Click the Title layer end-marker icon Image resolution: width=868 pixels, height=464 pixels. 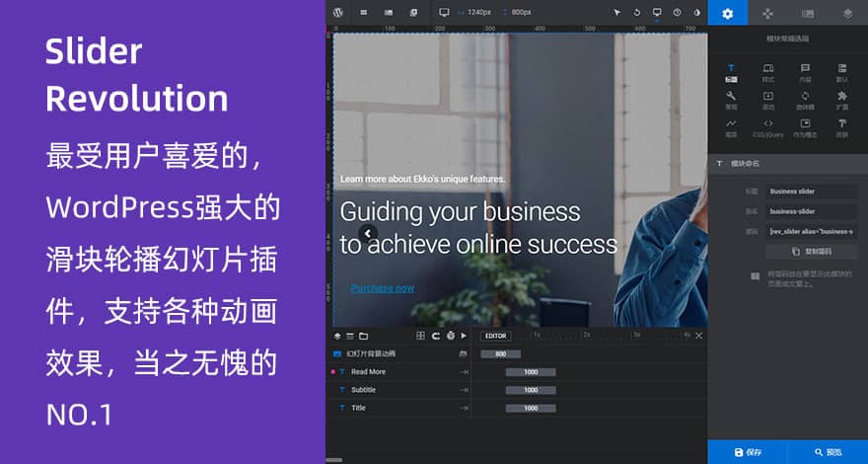pos(465,408)
